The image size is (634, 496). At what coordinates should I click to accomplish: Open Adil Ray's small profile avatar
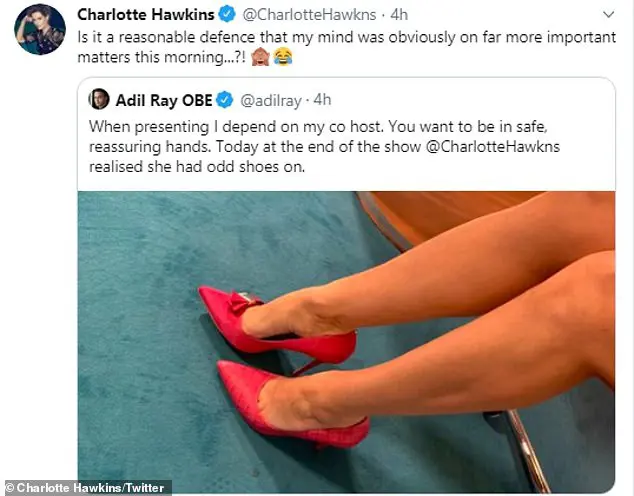click(x=99, y=99)
